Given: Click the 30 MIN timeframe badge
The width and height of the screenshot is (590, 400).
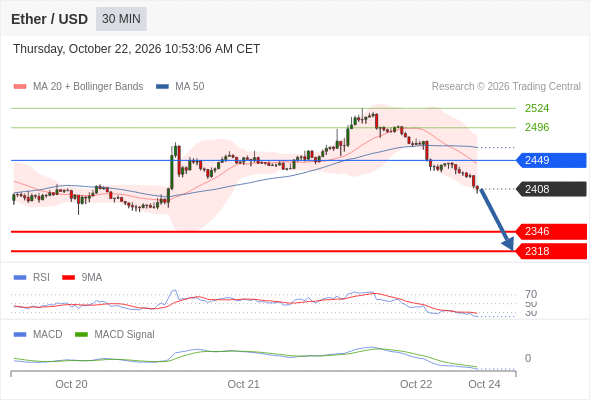Looking at the screenshot, I should tap(121, 19).
